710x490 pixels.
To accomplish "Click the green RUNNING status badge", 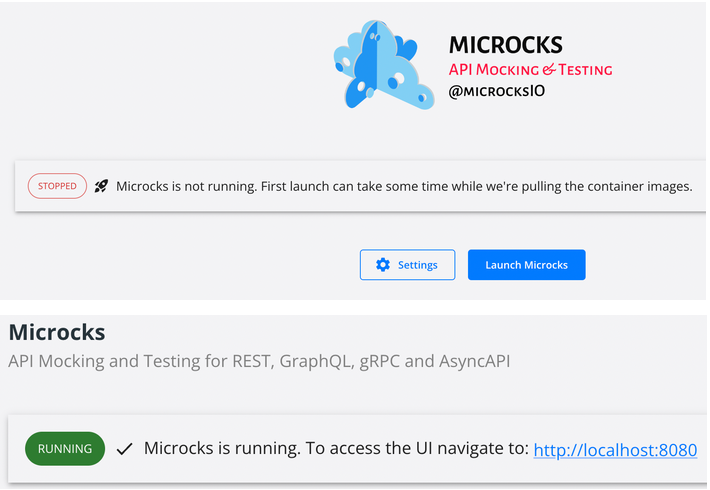I will point(65,450).
